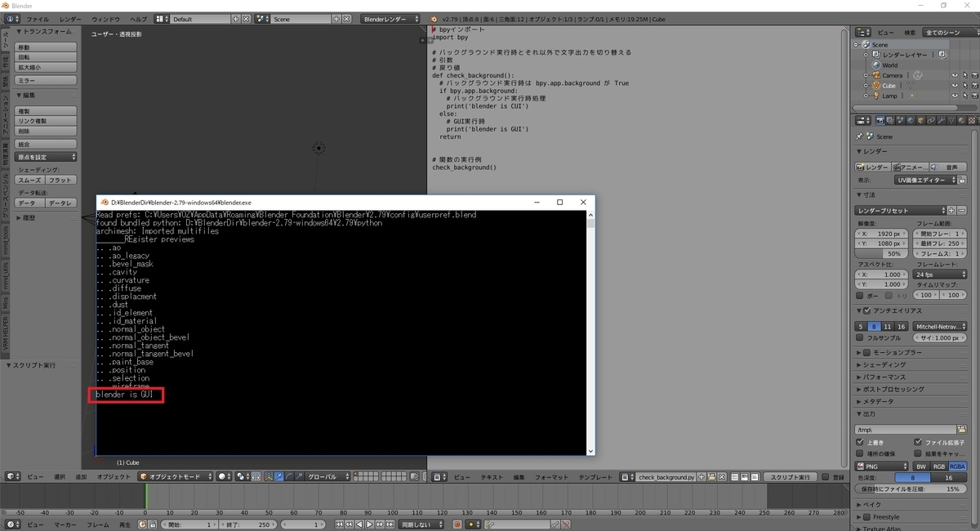Viewport: 980px width, 531px height.
Task: Select the Render tab in the properties editor
Action: 880,120
